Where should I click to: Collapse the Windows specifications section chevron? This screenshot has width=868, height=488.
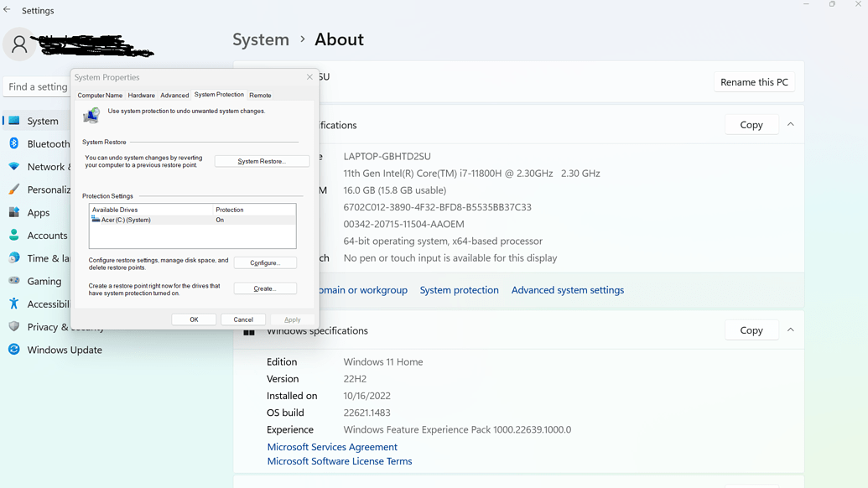(790, 330)
